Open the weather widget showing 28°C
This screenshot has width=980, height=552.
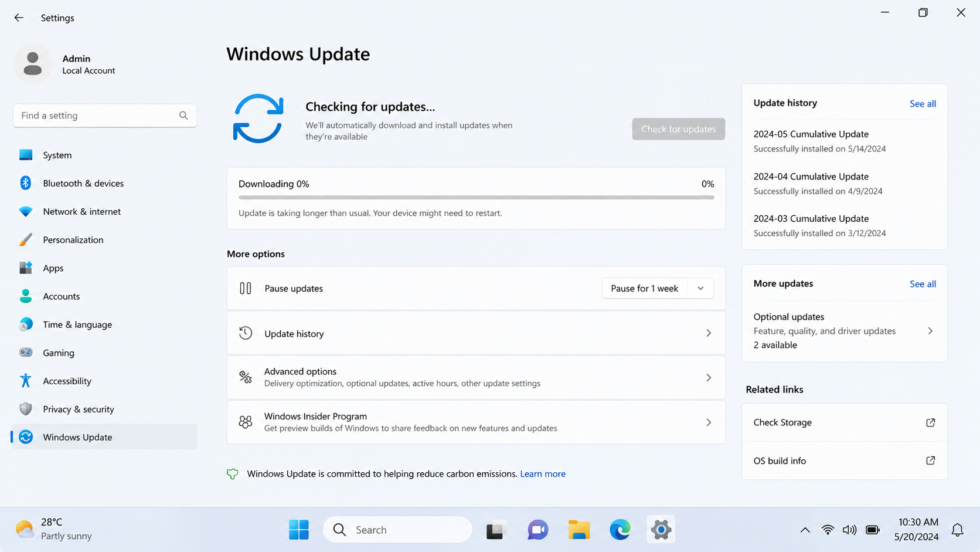click(x=54, y=529)
